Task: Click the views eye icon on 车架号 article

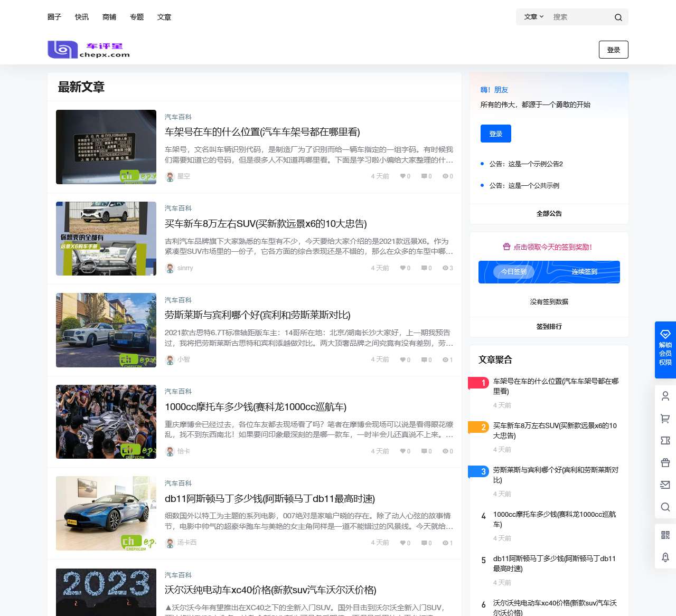Action: [445, 176]
